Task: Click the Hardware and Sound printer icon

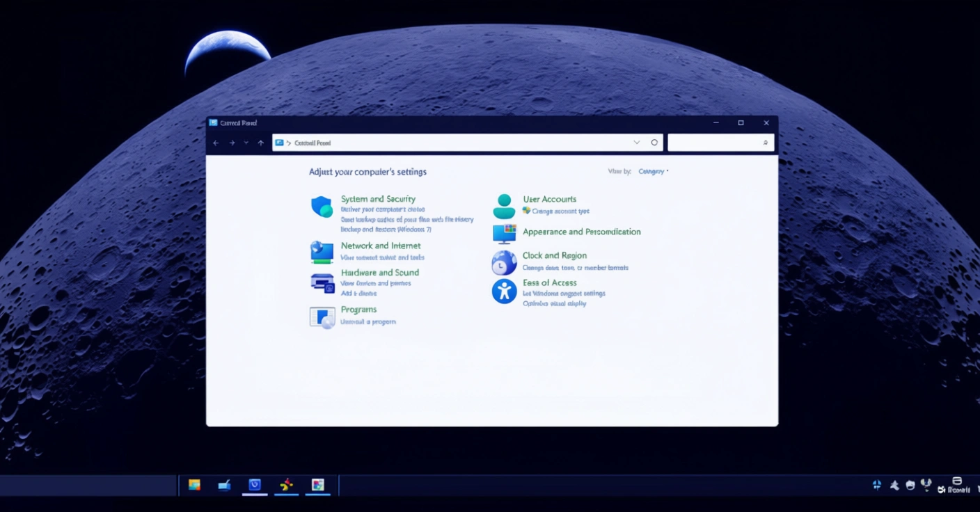Action: [322, 282]
